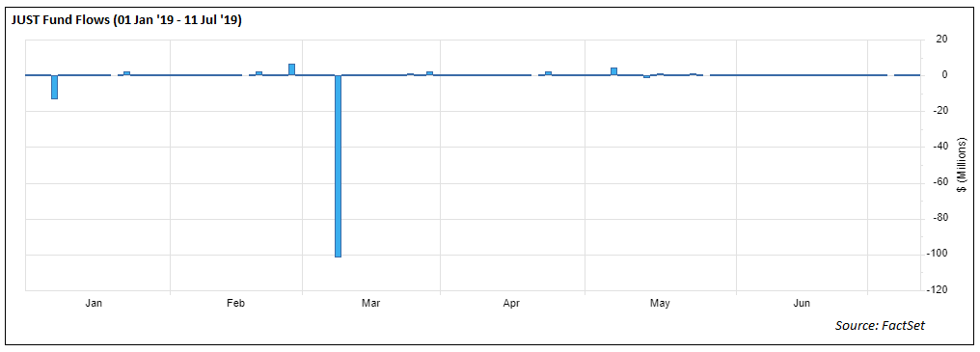Select the 20 y-axis tick label
The height and width of the screenshot is (352, 980).
(940, 39)
